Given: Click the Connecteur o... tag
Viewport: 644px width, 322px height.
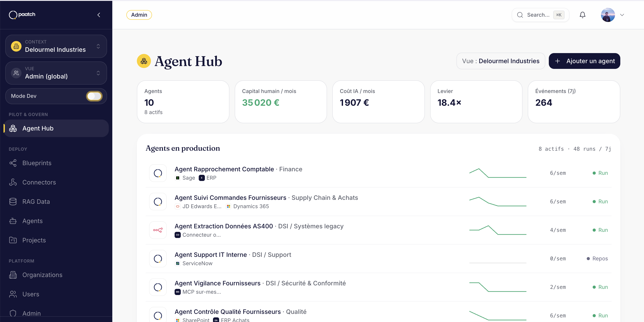Looking at the screenshot, I should [198, 235].
